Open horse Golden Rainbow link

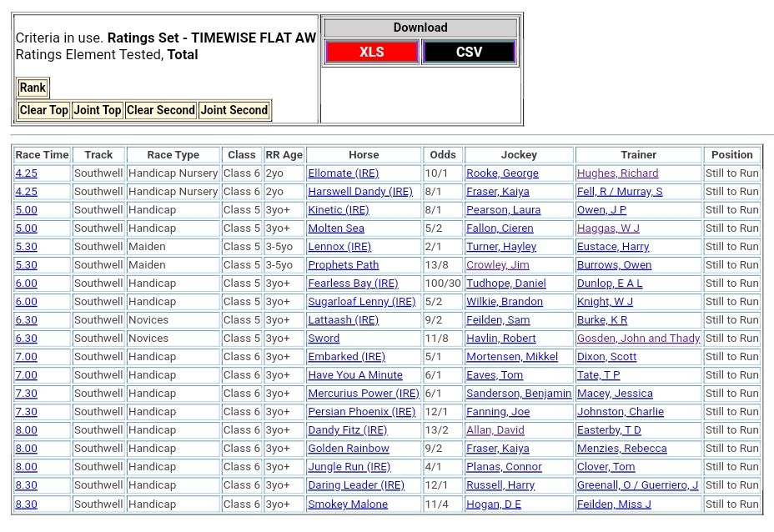(349, 449)
